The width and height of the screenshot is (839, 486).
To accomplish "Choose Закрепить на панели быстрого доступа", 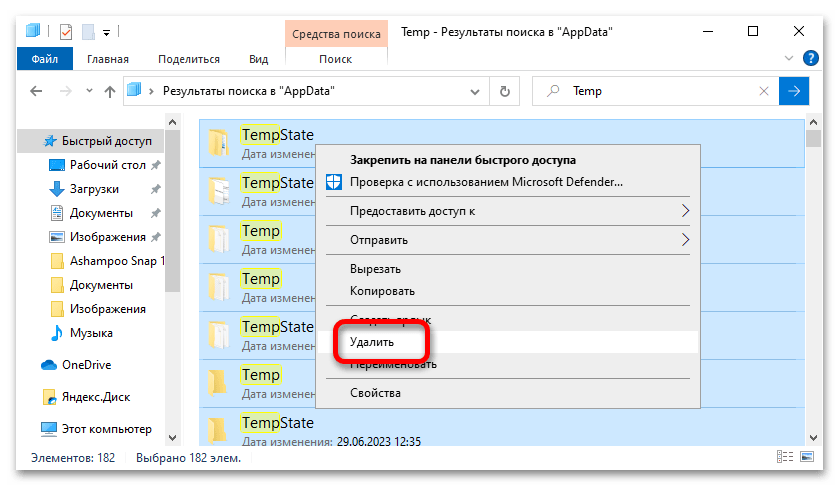I will [508, 160].
